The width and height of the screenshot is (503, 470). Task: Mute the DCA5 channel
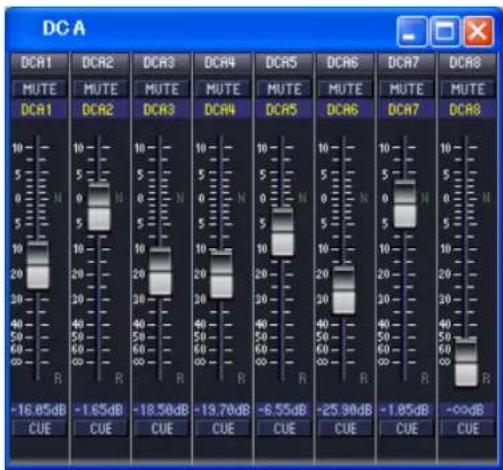tap(284, 89)
